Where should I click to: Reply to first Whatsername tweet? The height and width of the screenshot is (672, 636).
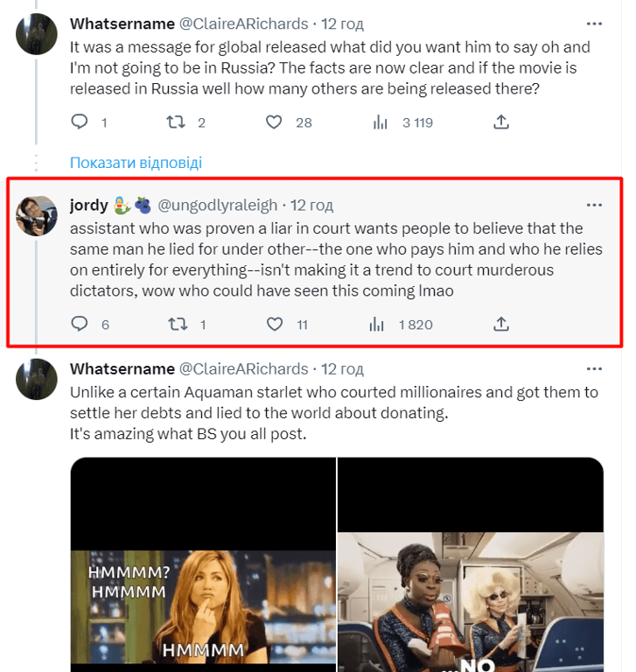pyautogui.click(x=80, y=122)
